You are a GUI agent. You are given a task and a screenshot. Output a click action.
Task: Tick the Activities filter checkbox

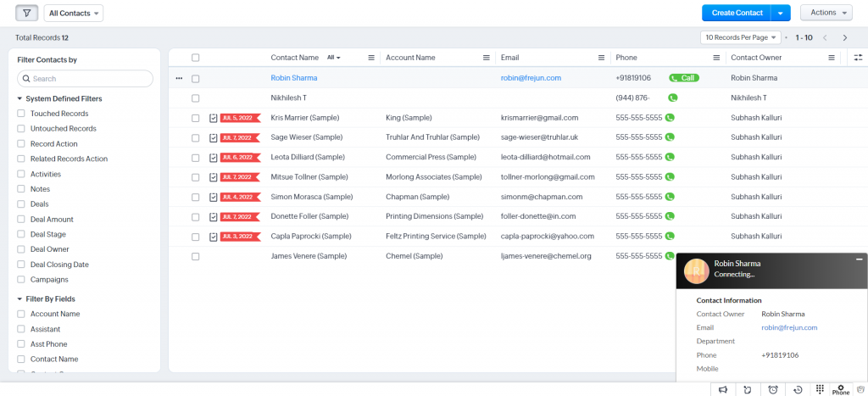pos(21,174)
